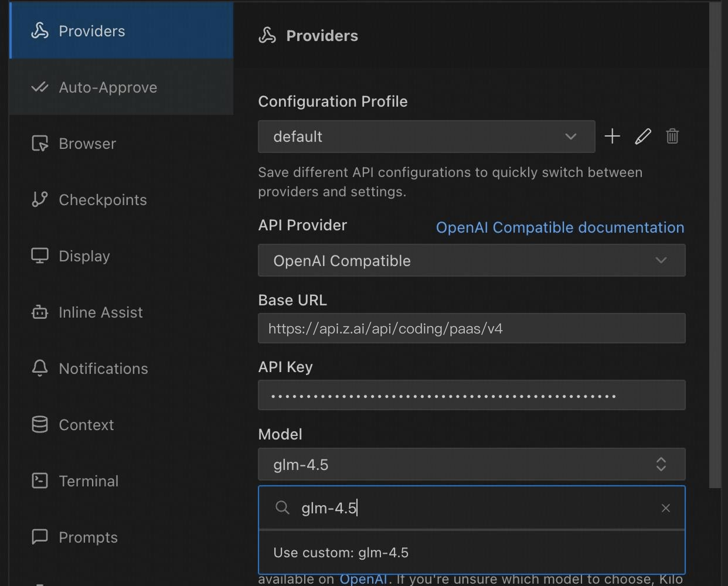Click the Auto-Approve double-check icon

tap(40, 87)
